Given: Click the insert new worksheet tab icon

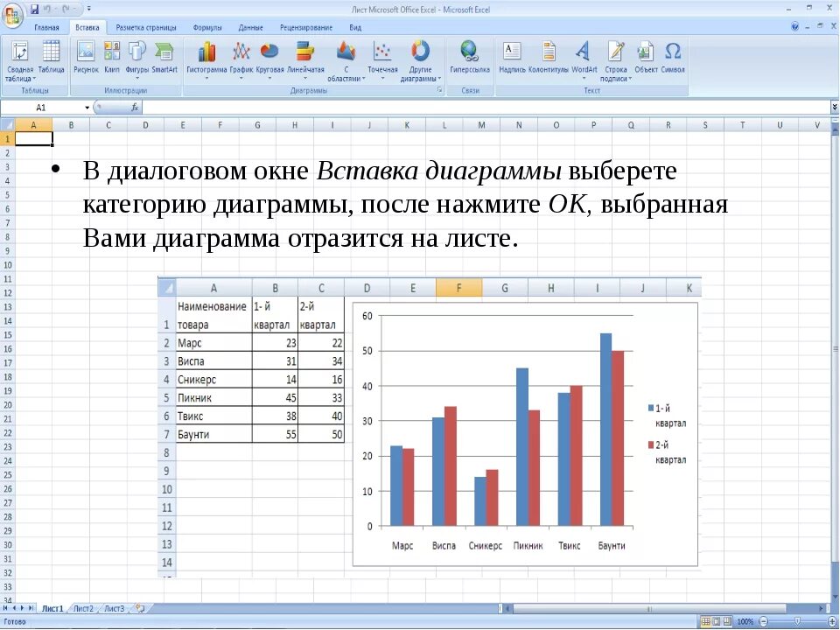Looking at the screenshot, I should coord(140,608).
